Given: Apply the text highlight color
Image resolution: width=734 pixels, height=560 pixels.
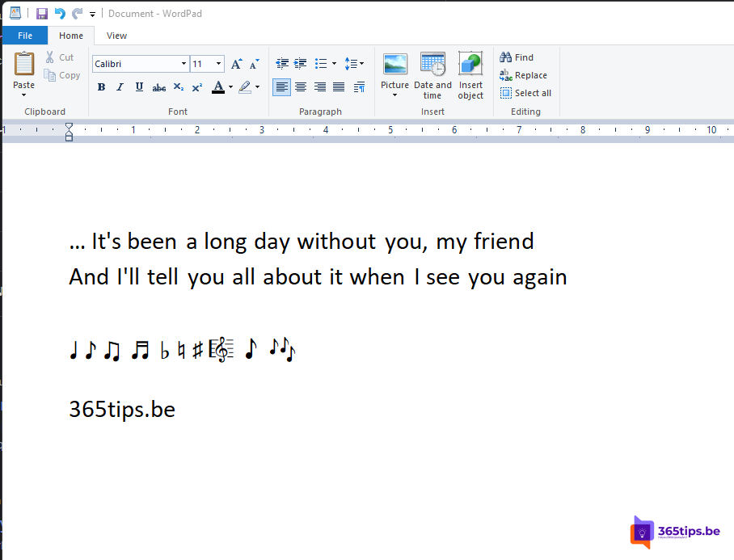Looking at the screenshot, I should click(x=245, y=87).
